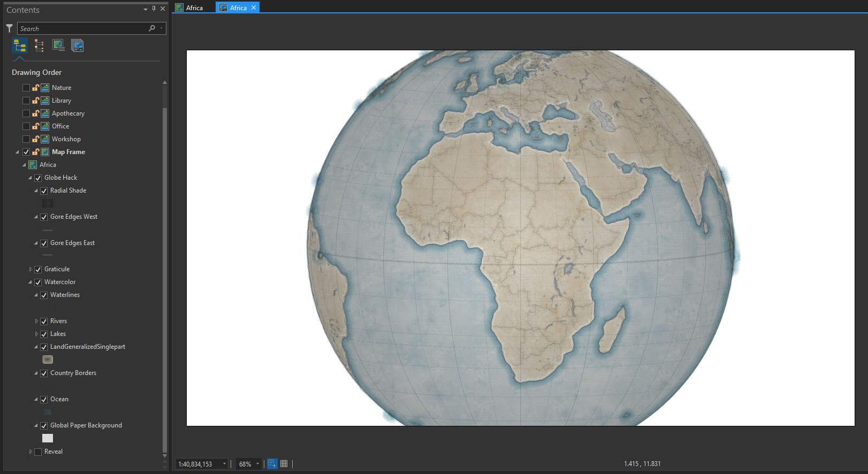Select the Waterlines layer name
This screenshot has height=474, width=868.
click(x=65, y=295)
